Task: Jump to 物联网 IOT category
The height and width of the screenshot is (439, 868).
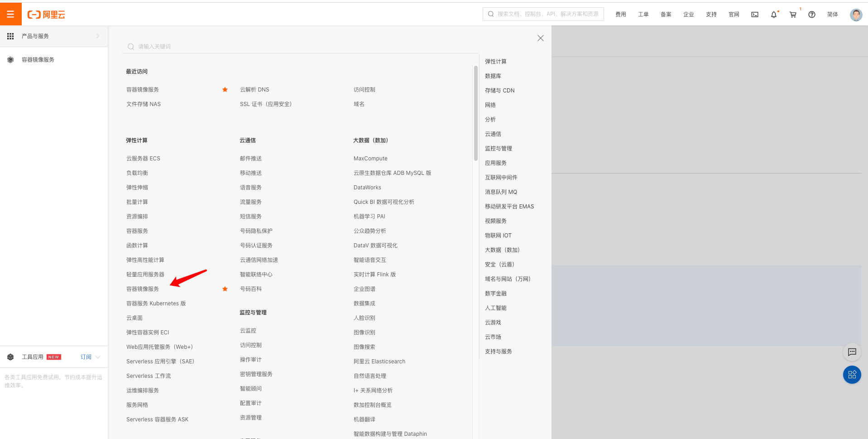Action: tap(498, 236)
